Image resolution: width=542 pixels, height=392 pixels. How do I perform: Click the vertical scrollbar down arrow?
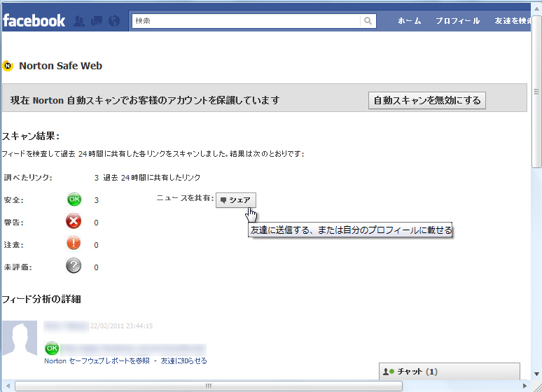click(x=536, y=374)
